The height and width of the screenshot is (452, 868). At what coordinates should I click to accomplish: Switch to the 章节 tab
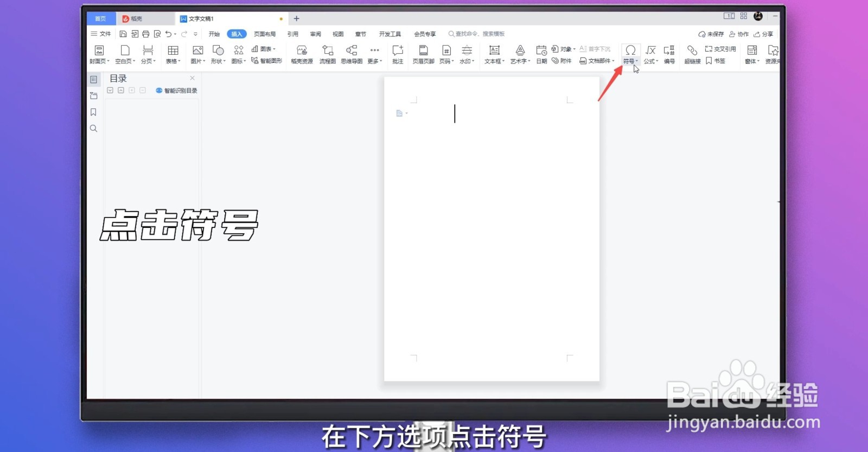[361, 34]
